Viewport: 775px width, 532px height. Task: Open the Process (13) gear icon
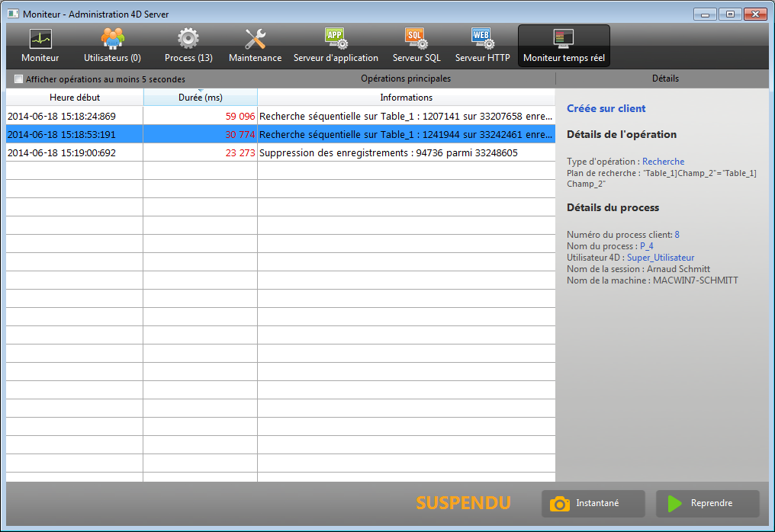(x=188, y=39)
